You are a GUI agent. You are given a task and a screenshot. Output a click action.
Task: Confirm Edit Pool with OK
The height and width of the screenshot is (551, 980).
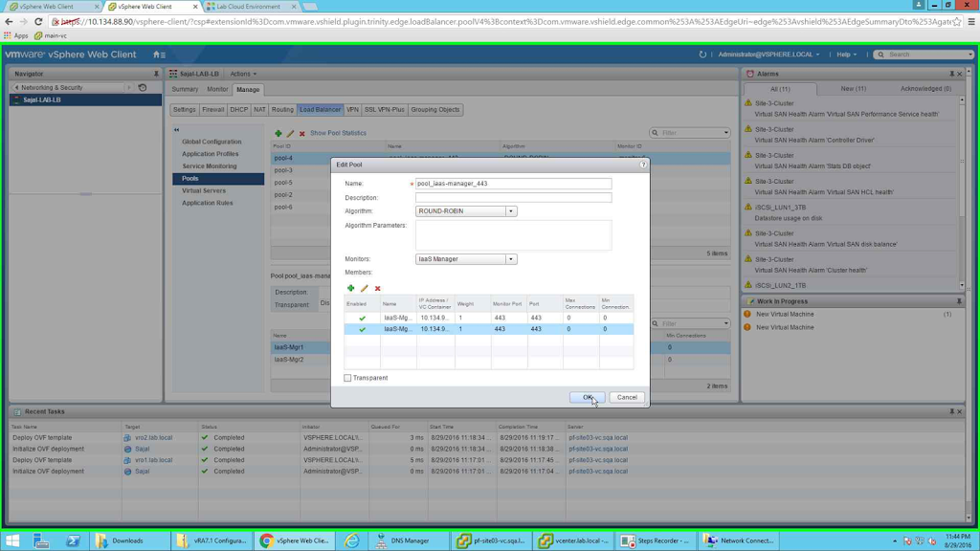[x=587, y=397]
